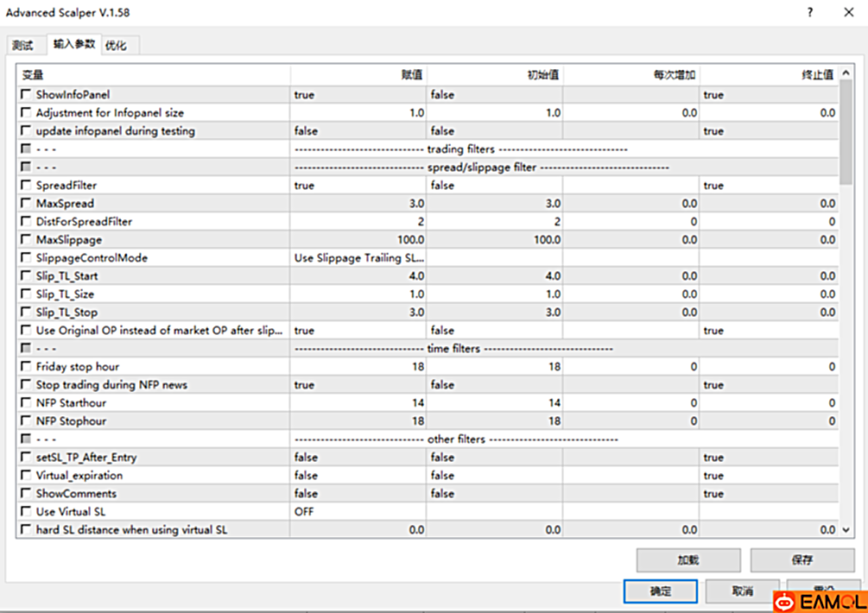Image resolution: width=868 pixels, height=613 pixels.
Task: Tick the Slip_TL_Start checkbox
Action: tap(26, 276)
